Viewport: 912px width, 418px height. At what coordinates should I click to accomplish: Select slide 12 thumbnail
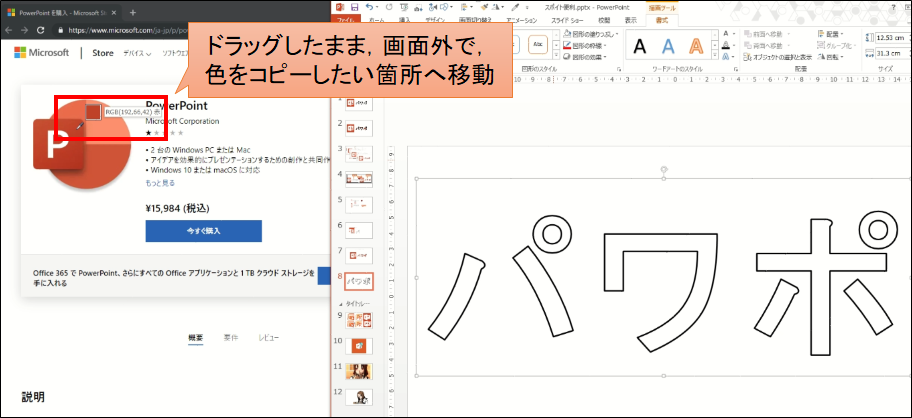[x=359, y=397]
